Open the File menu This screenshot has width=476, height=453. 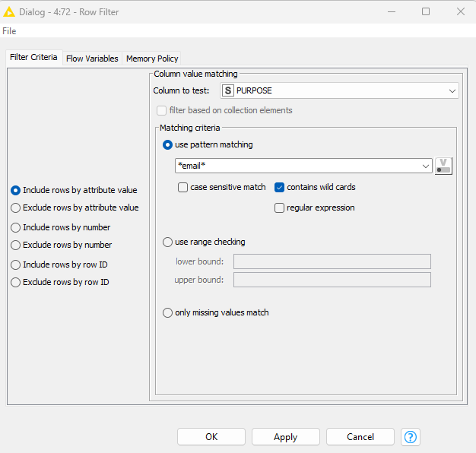[9, 31]
